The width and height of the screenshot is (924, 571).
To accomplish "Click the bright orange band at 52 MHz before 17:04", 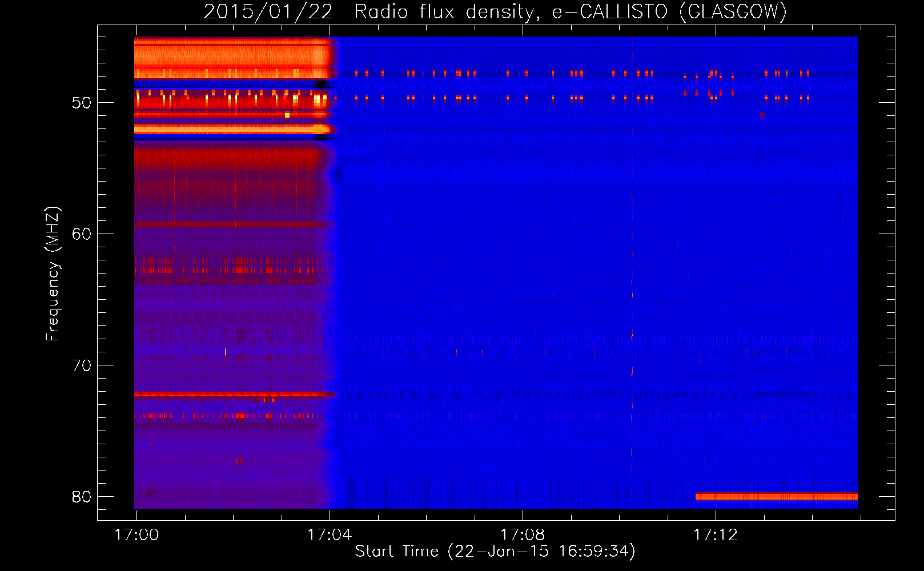I will 233,130.
